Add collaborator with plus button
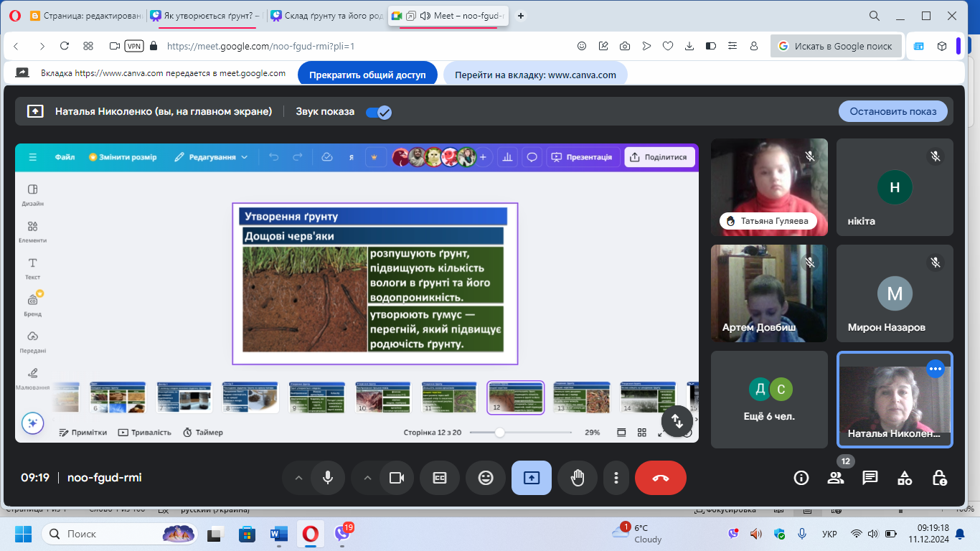Image resolution: width=980 pixels, height=551 pixels. [483, 157]
